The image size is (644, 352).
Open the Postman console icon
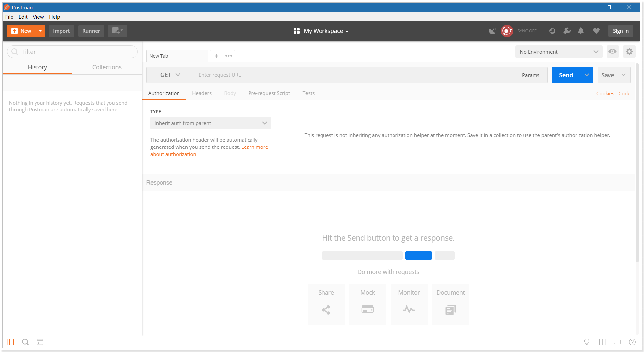click(40, 342)
